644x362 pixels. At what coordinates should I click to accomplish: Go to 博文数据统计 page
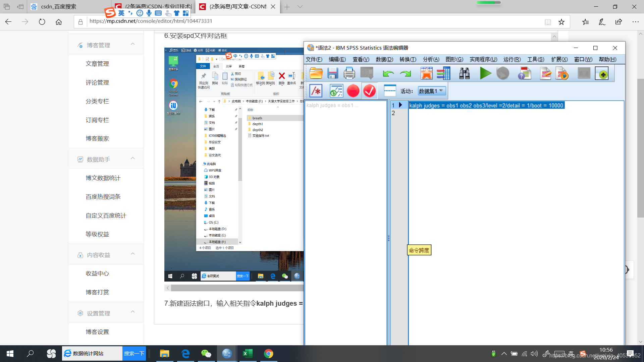pos(103,178)
